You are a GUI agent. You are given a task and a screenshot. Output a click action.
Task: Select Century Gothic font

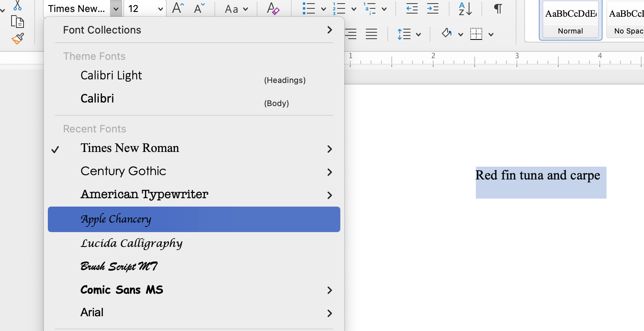click(x=194, y=171)
